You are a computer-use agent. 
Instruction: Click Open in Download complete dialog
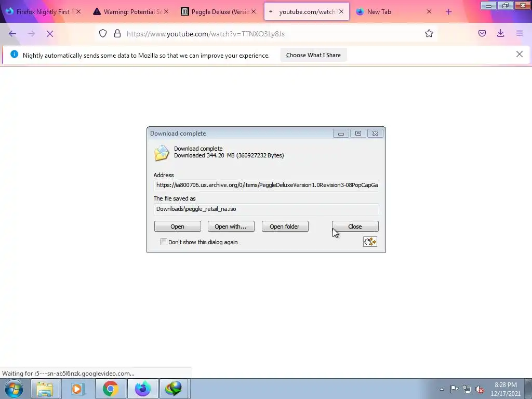pyautogui.click(x=178, y=227)
